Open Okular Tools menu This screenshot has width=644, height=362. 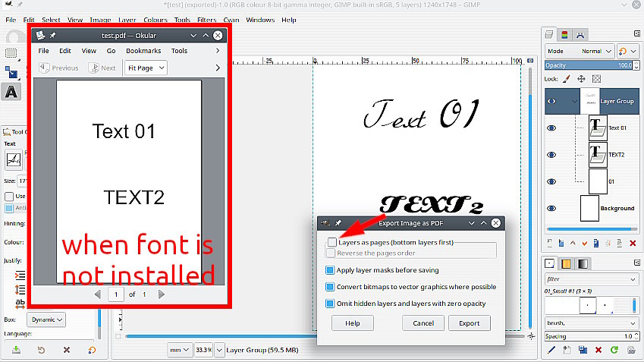179,51
